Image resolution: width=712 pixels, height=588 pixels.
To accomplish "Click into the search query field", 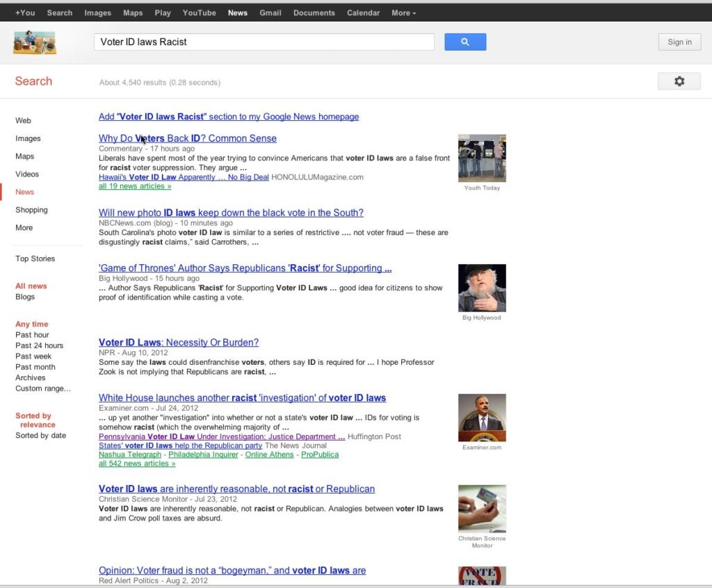I will [x=264, y=42].
